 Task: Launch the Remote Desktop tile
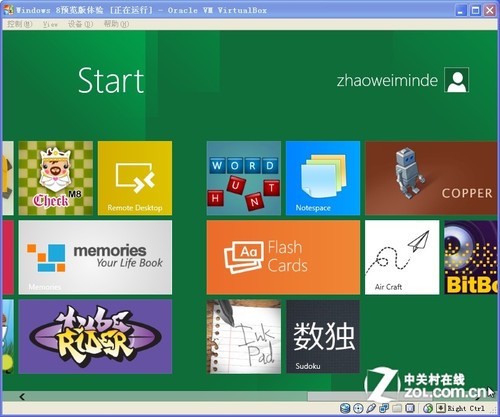coord(135,178)
